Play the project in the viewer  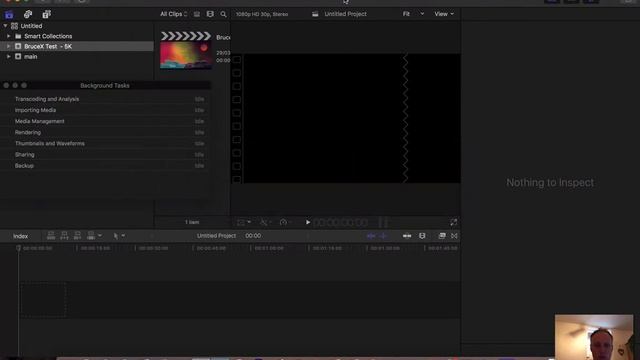coord(308,222)
